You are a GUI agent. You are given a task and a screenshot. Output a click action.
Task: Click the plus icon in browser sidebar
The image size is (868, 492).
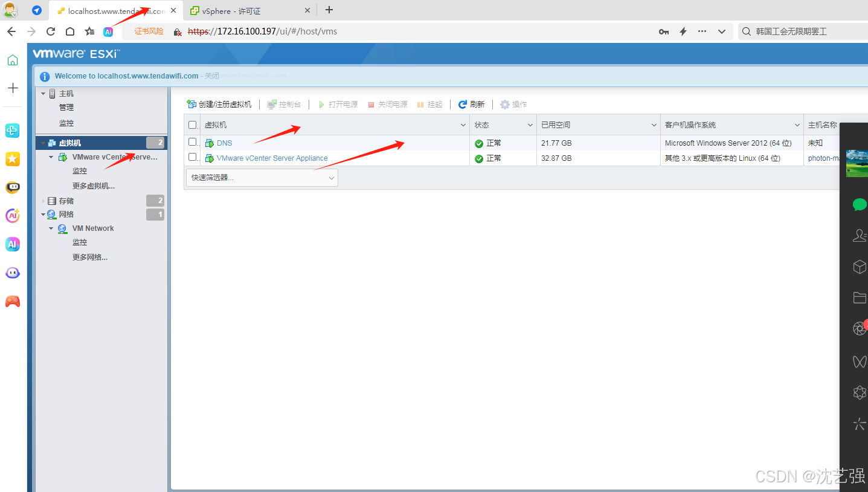click(13, 88)
